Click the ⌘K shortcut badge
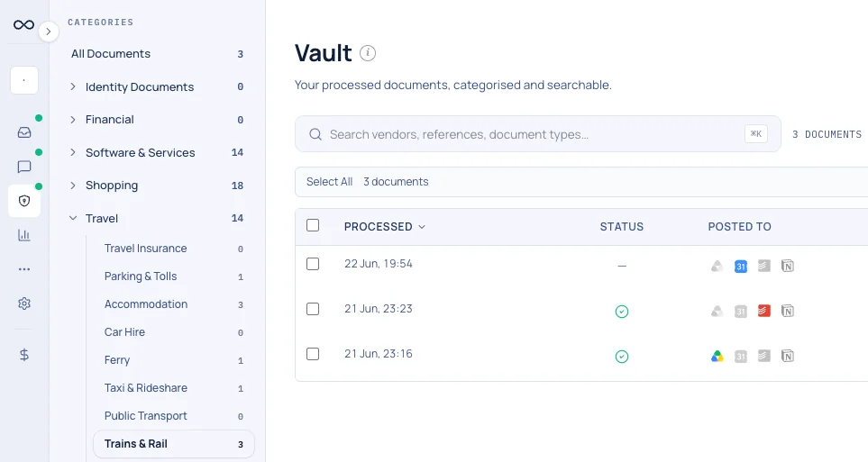 point(756,134)
